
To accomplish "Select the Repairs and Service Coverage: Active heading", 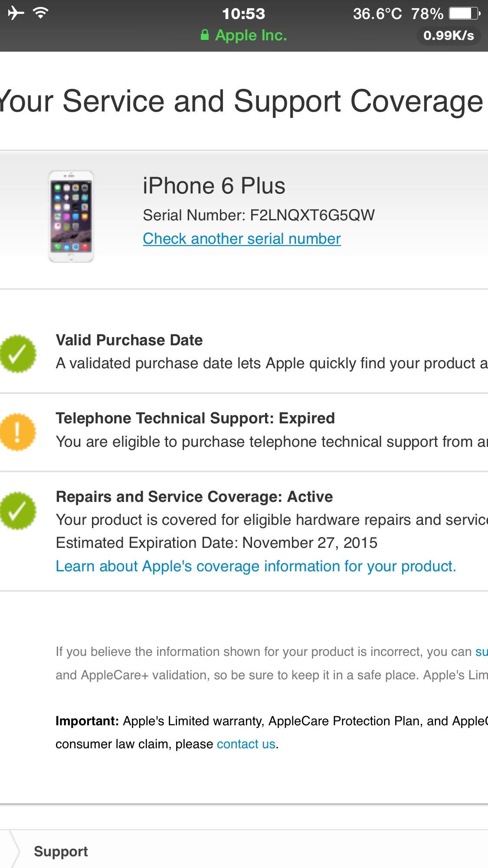I will pyautogui.click(x=194, y=497).
